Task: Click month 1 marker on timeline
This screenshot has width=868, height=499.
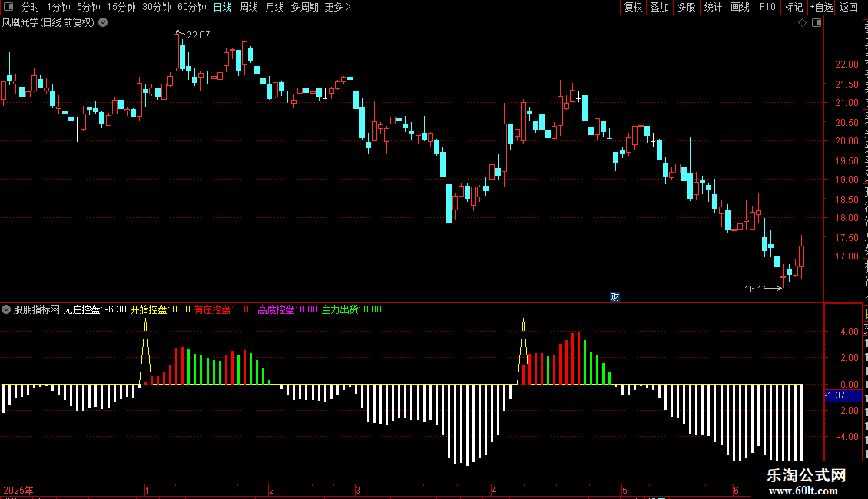Action: [147, 491]
